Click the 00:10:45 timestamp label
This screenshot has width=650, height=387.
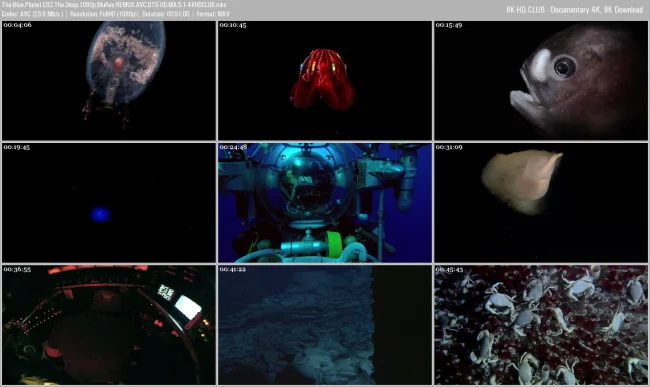[x=233, y=25]
